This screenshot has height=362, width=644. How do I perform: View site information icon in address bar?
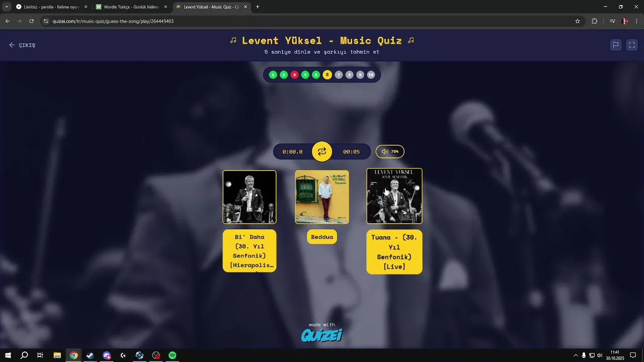pyautogui.click(x=46, y=21)
